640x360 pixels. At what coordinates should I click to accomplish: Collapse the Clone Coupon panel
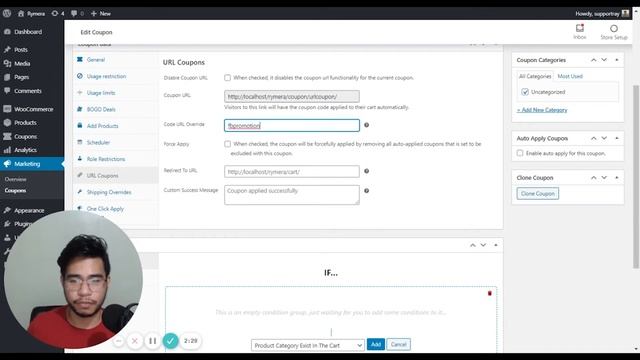[x=617, y=178]
